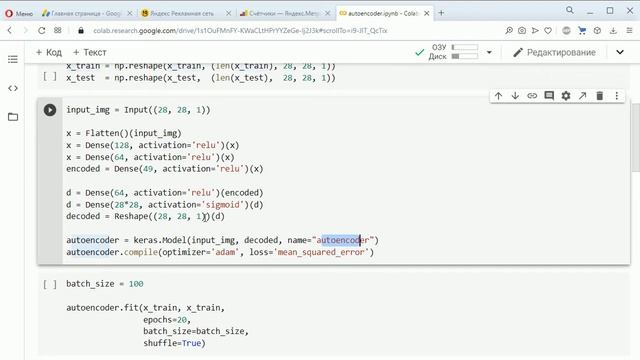
Task: Reload the browser page
Action: click(41, 31)
